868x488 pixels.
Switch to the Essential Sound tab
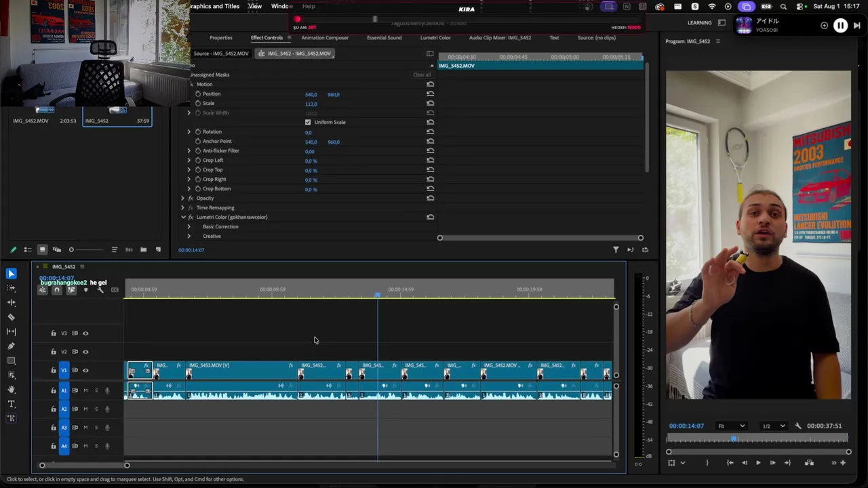pyautogui.click(x=384, y=38)
